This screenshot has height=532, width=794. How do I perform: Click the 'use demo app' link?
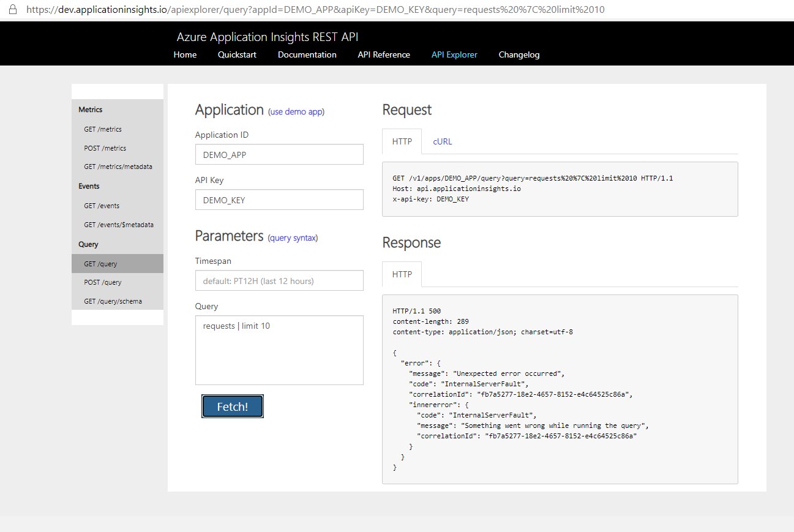(x=296, y=112)
